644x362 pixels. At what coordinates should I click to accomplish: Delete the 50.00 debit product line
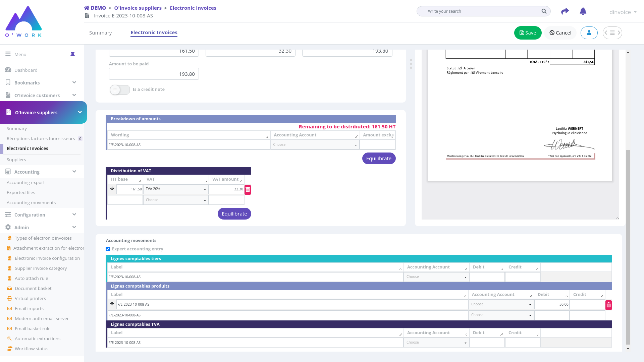point(608,305)
